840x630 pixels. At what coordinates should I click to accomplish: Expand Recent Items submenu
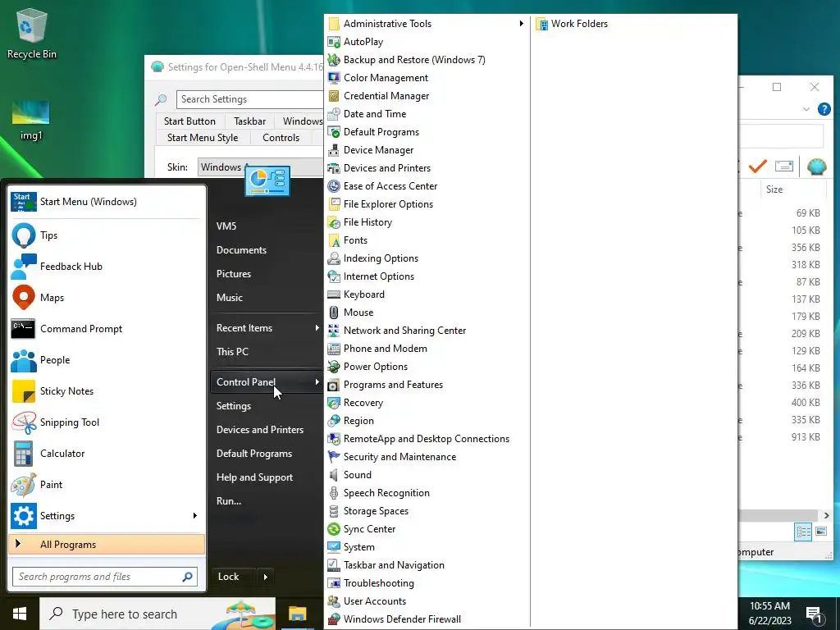pos(317,328)
